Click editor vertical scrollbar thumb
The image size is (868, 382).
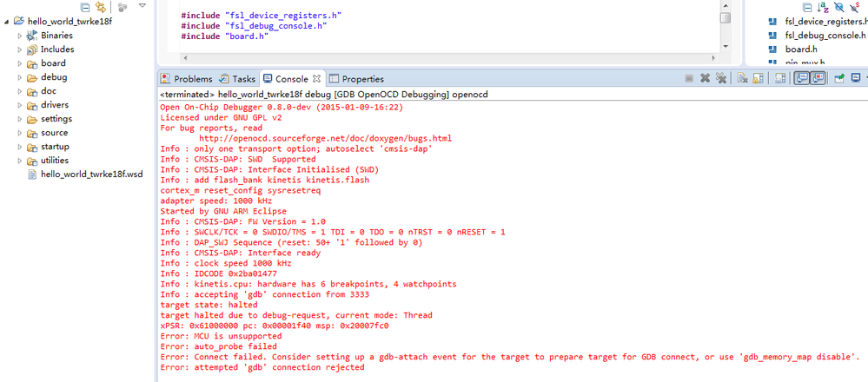(726, 17)
